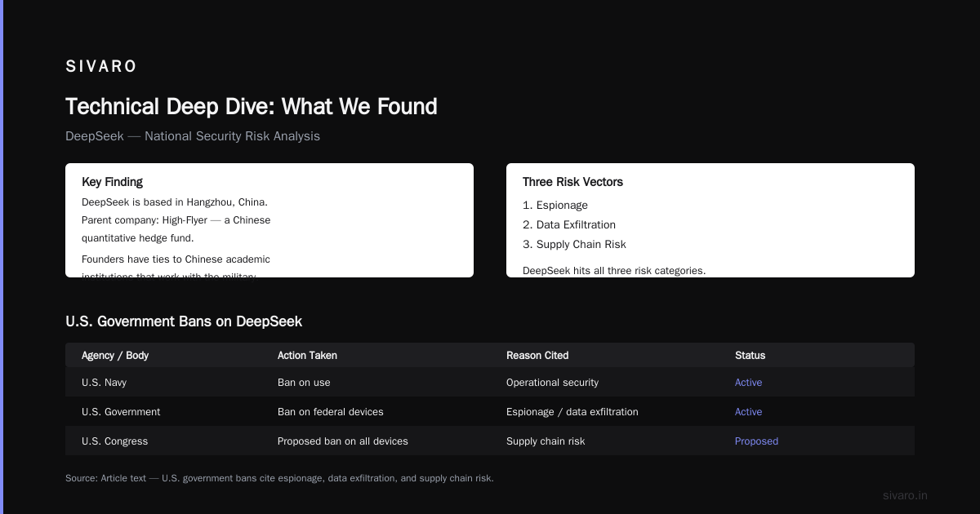980x514 pixels.
Task: Click the 'Source: Article text' footnote
Action: 279,478
